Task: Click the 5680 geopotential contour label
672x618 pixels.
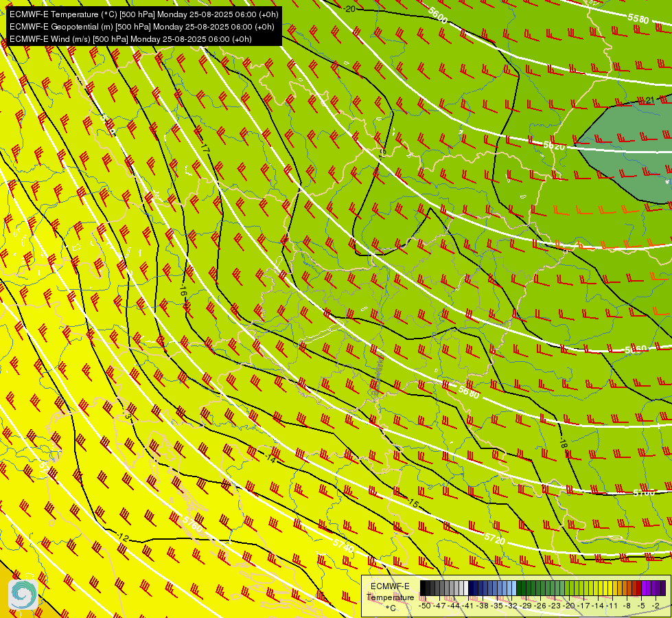Action: pos(469,392)
